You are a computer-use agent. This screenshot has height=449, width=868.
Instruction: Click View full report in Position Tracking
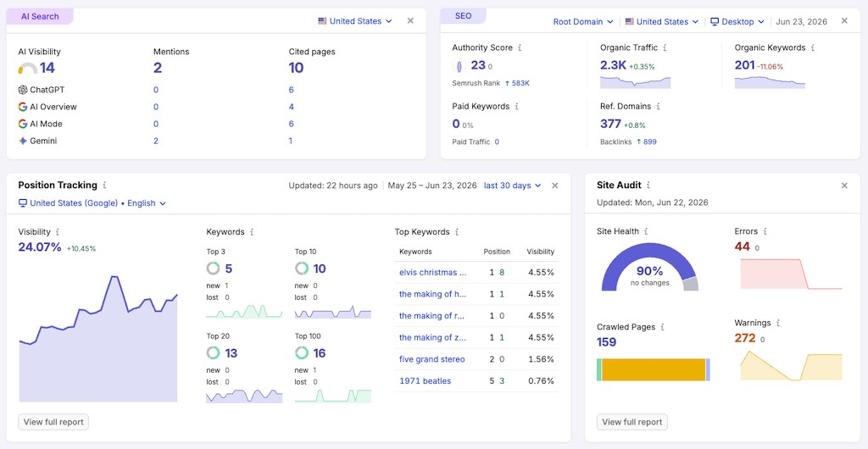[x=53, y=422]
